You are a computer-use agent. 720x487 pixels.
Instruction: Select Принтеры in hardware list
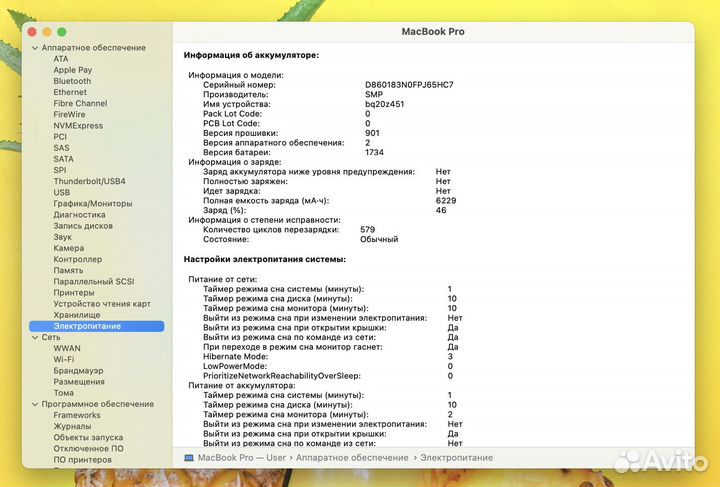pos(74,292)
